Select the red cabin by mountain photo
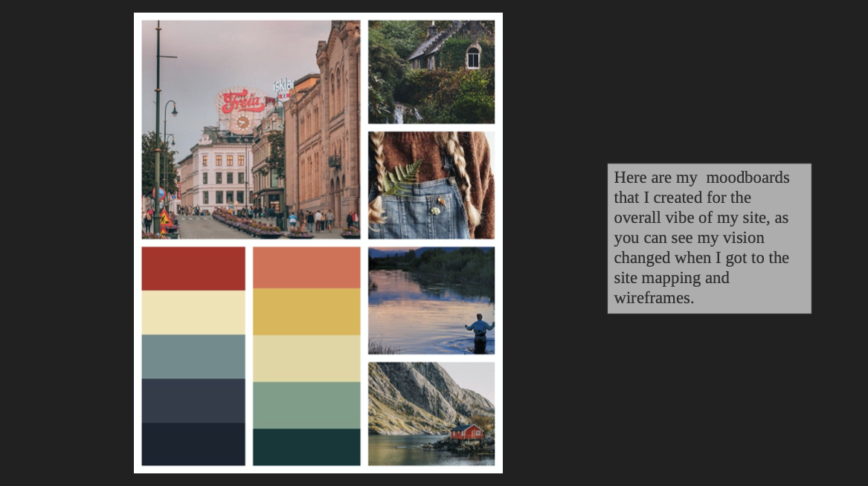The image size is (868, 486). [431, 414]
